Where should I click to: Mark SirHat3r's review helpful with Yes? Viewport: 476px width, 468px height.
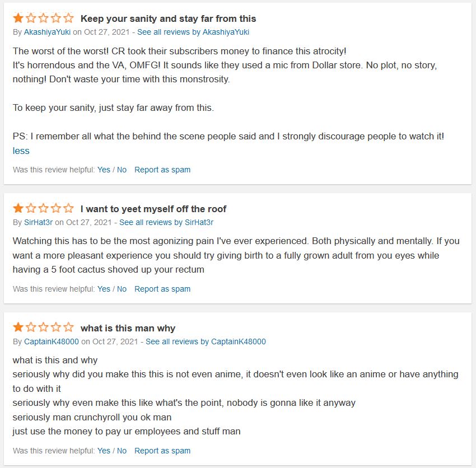point(104,289)
